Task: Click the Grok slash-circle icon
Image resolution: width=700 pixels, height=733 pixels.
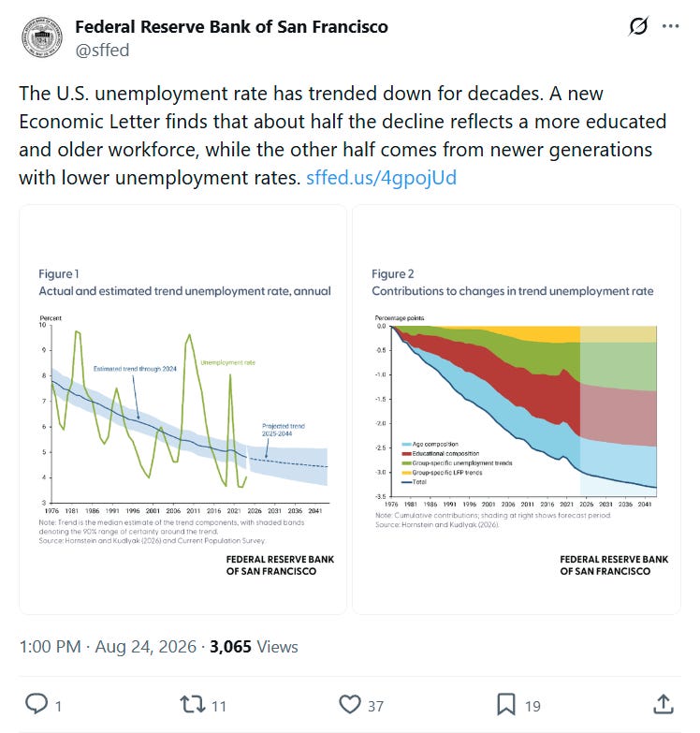Action: coord(638,26)
